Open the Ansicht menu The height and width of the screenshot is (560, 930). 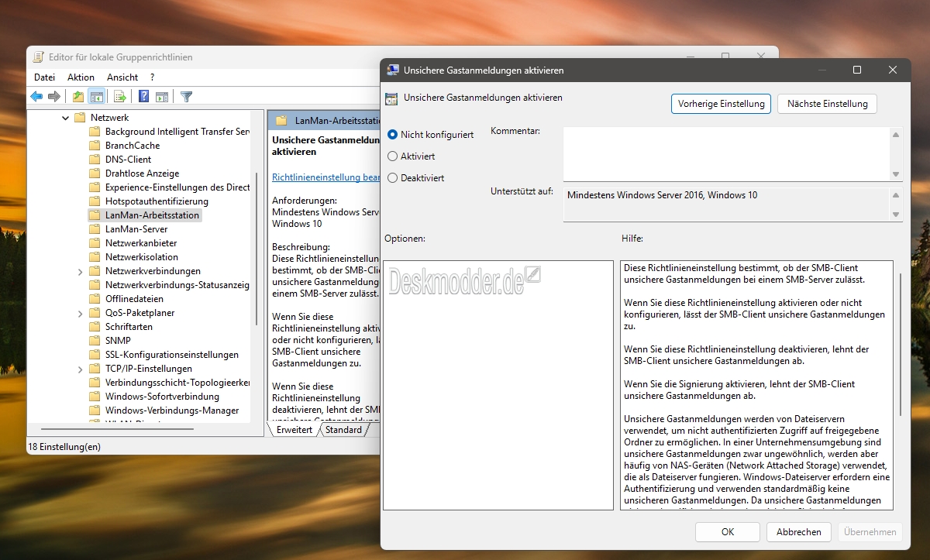122,77
